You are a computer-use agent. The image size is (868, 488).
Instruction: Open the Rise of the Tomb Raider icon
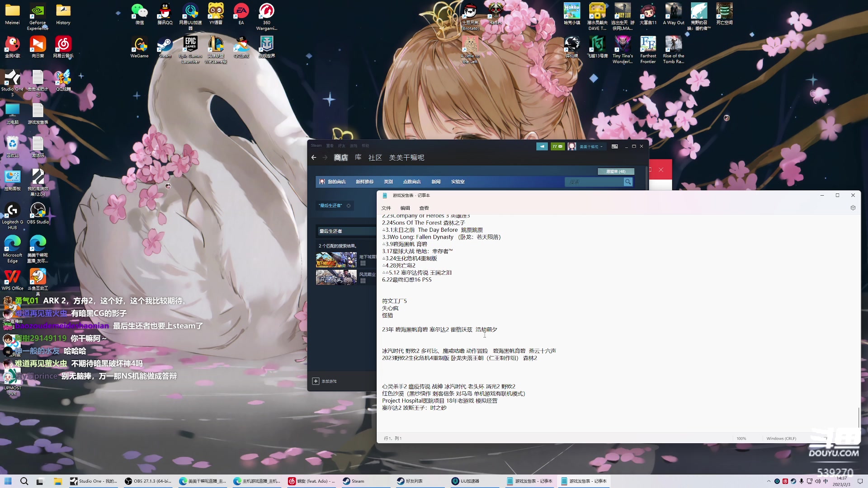point(674,50)
